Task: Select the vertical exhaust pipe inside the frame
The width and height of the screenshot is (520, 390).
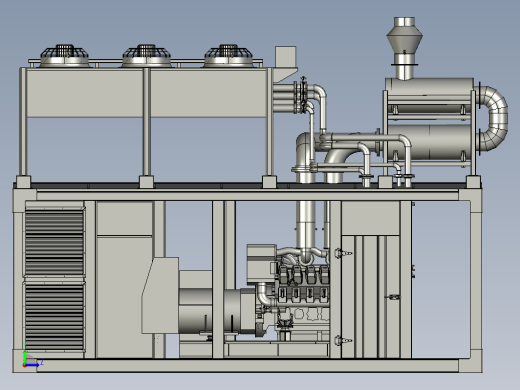Action: (x=306, y=226)
